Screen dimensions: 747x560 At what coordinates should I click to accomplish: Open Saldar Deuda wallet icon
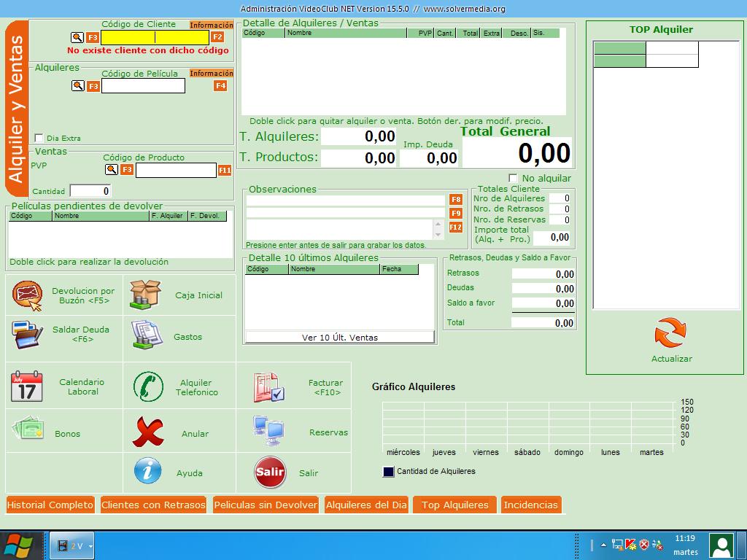(28, 335)
